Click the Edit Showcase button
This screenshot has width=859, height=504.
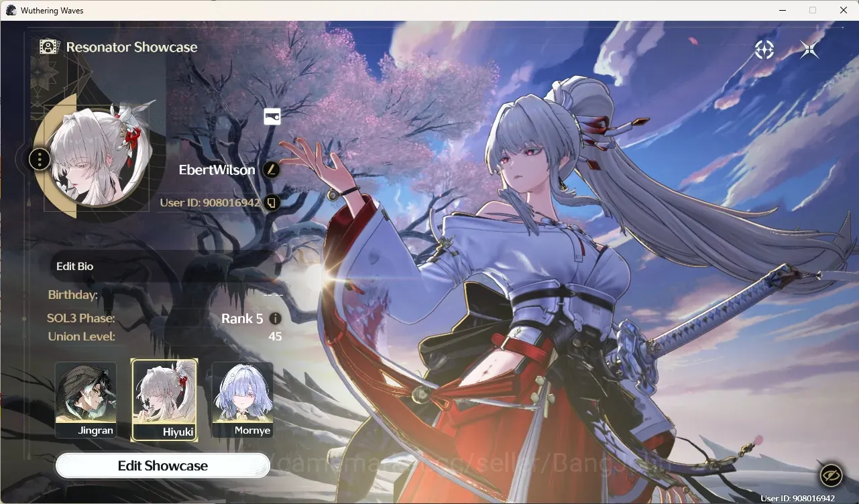[x=163, y=466]
